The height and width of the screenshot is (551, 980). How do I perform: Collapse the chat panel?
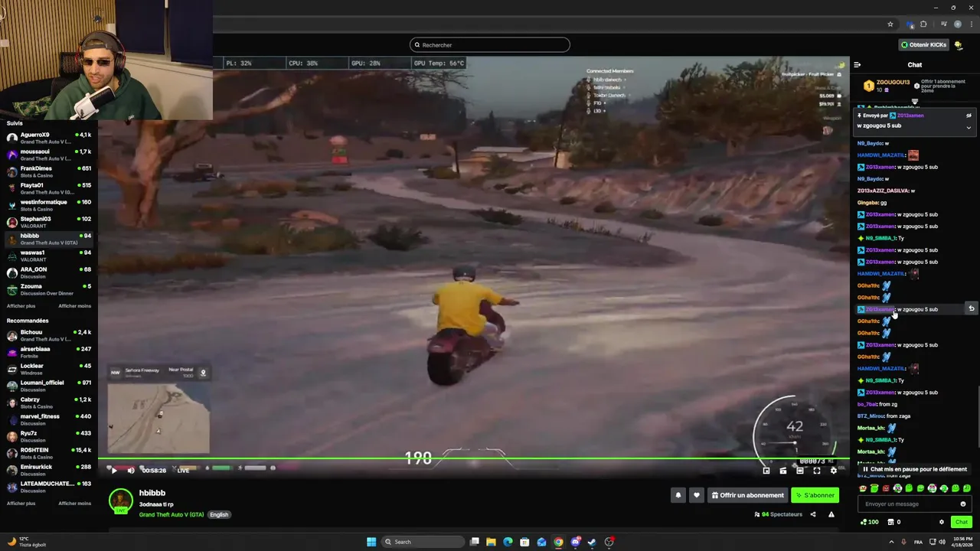tap(857, 65)
